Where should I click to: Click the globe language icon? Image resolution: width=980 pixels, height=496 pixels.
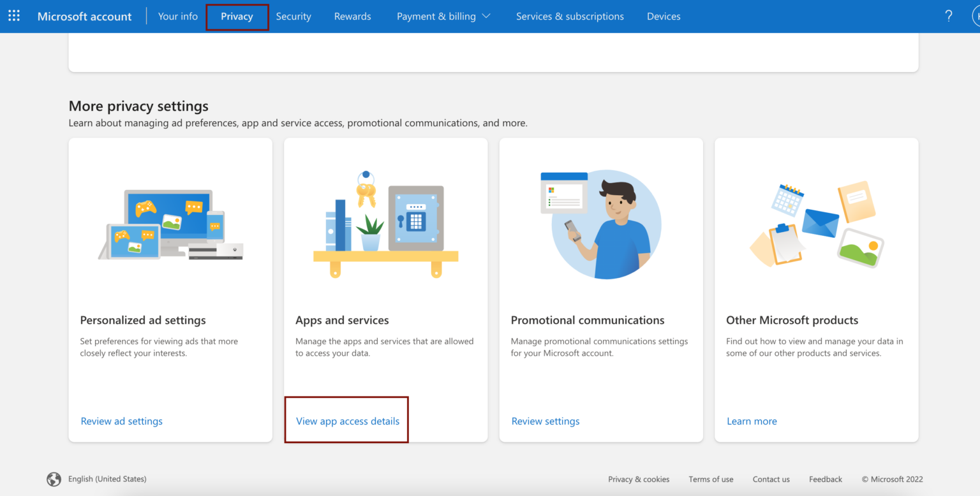coord(54,479)
